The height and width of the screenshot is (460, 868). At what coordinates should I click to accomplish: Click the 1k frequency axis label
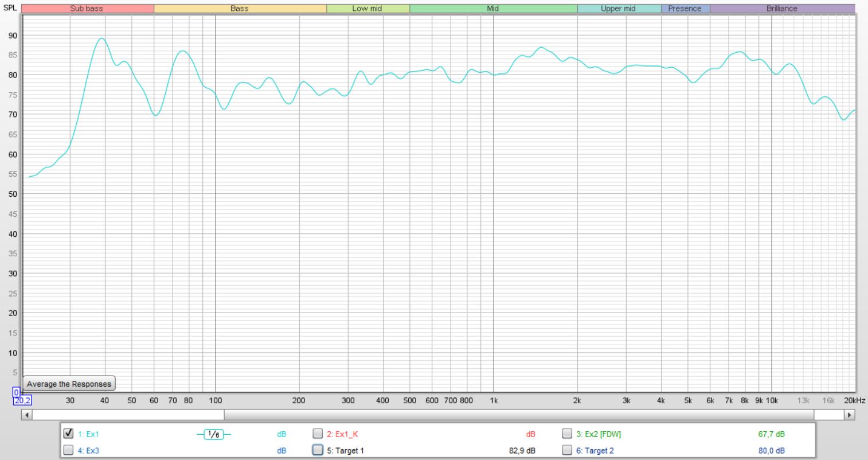494,400
